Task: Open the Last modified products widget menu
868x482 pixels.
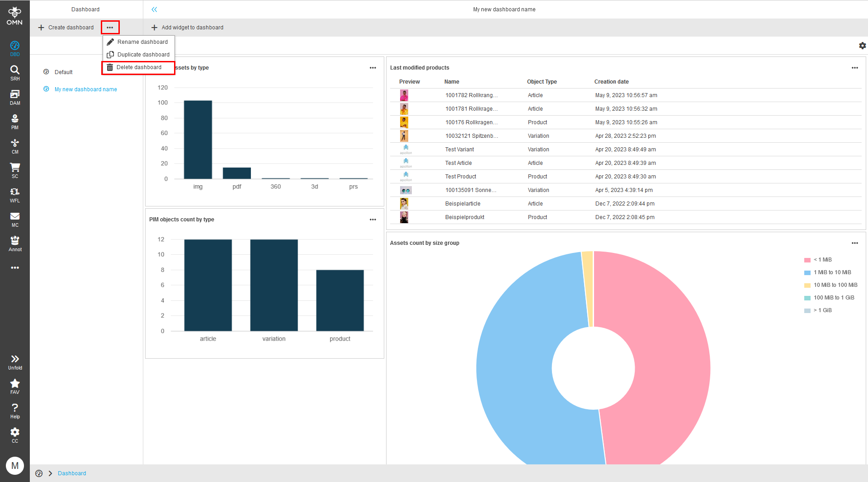Action: 854,68
